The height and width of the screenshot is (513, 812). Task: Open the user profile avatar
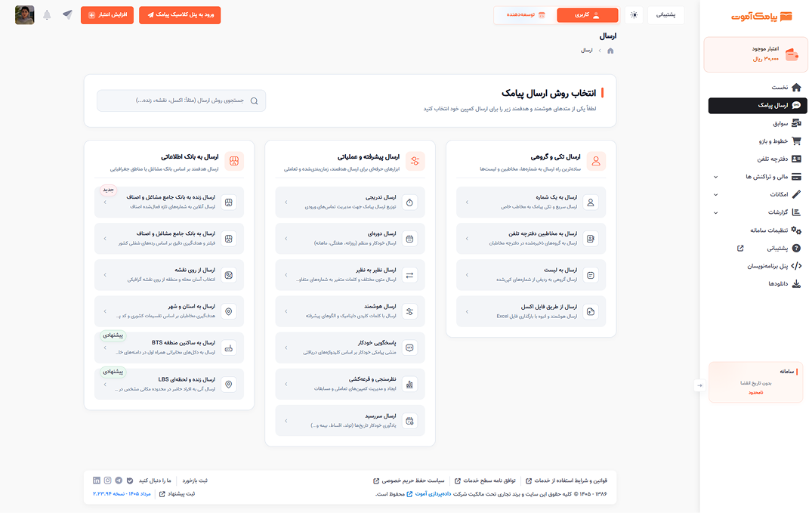pyautogui.click(x=25, y=15)
